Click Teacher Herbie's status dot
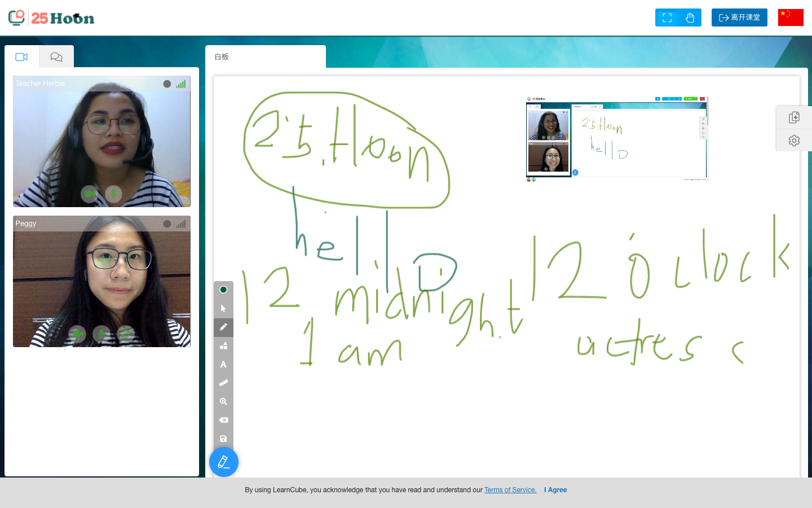The image size is (812, 508). click(x=167, y=84)
